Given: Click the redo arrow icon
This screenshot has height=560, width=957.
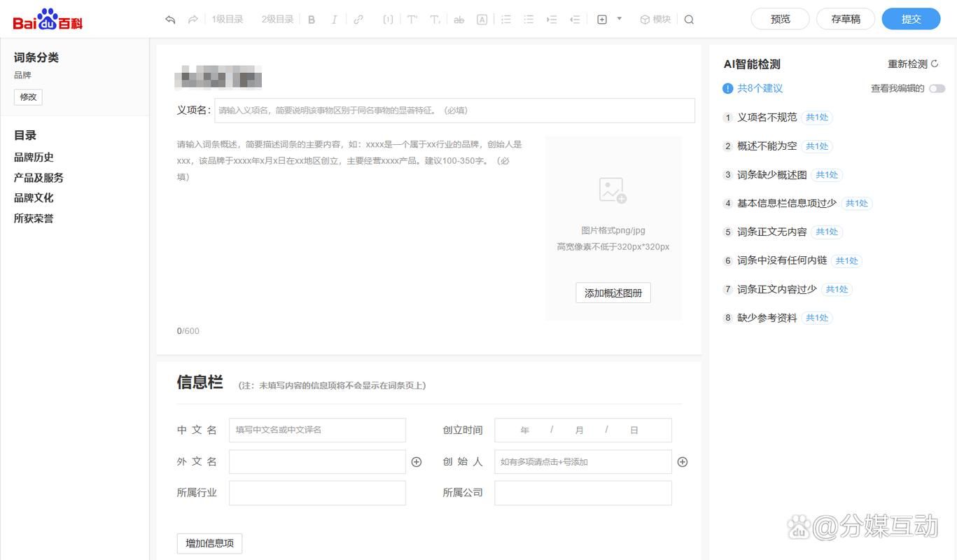Looking at the screenshot, I should (193, 20).
